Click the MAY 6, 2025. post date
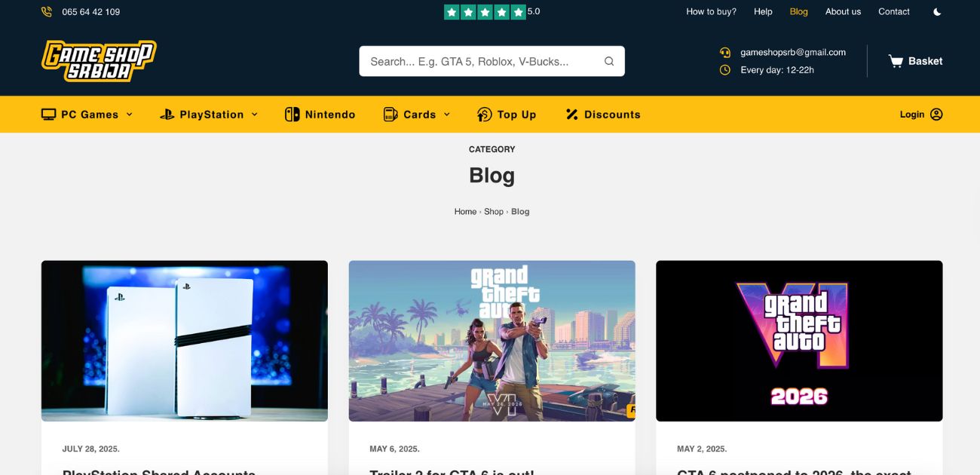This screenshot has height=475, width=980. coord(394,449)
